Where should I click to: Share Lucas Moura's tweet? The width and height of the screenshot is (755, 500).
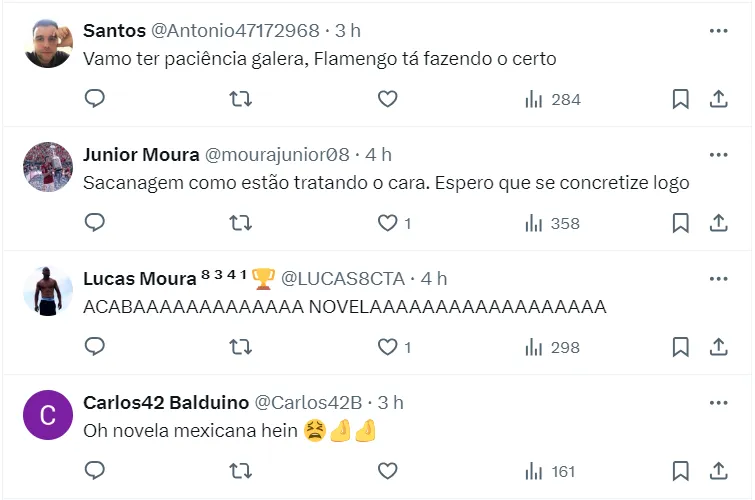point(718,347)
